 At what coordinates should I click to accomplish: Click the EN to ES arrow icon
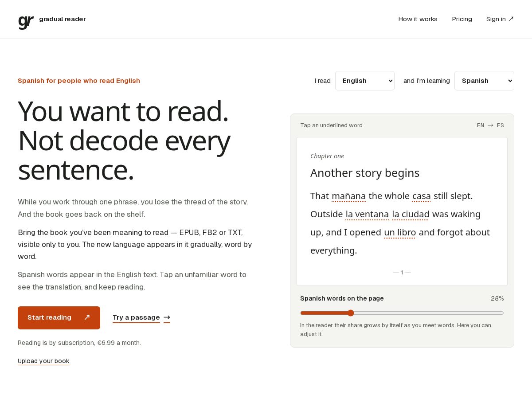click(490, 125)
